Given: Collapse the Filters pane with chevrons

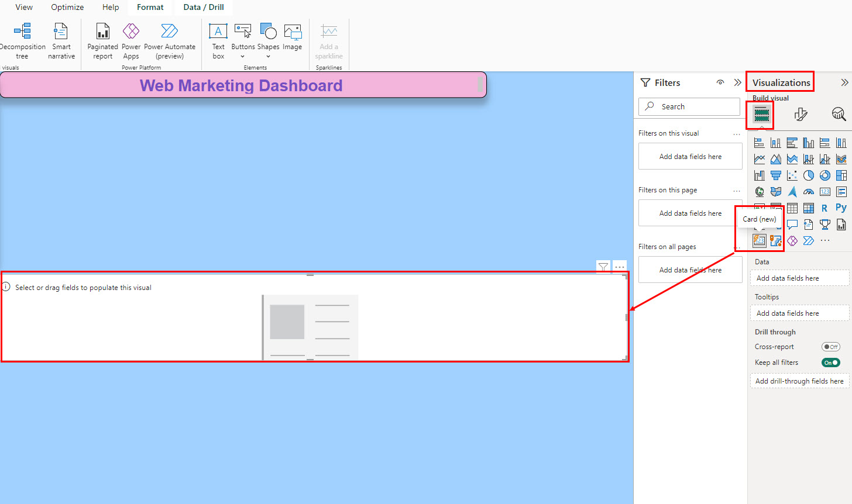Looking at the screenshot, I should coord(737,82).
